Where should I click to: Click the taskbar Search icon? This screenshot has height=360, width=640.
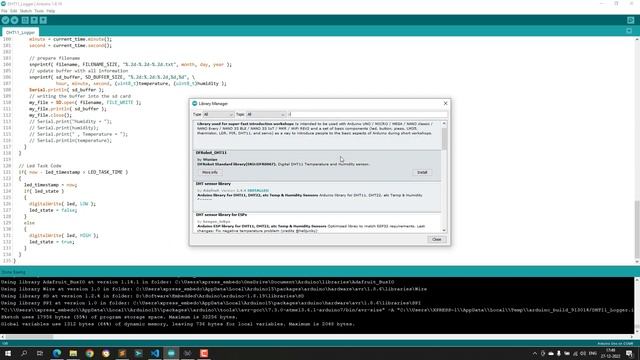[24, 353]
